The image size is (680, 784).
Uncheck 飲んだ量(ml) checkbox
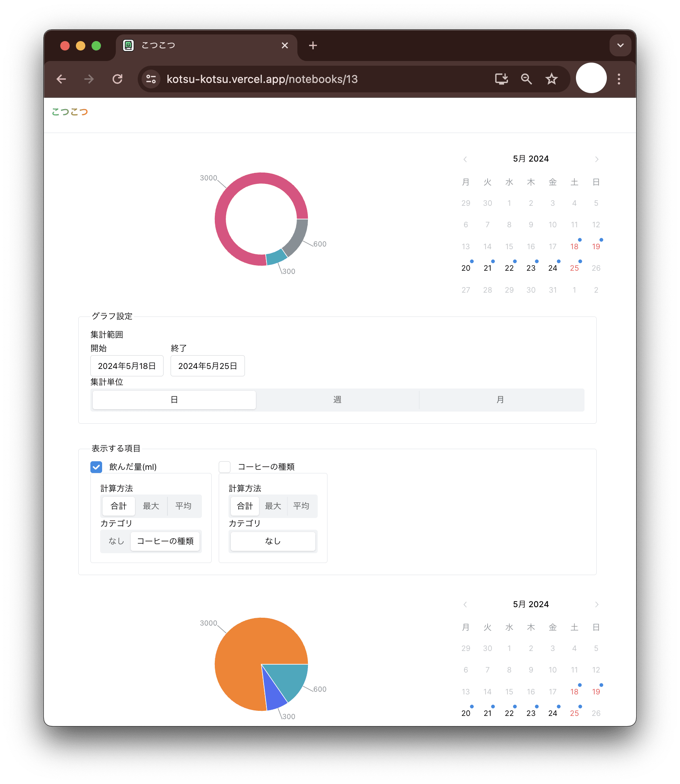click(x=96, y=467)
